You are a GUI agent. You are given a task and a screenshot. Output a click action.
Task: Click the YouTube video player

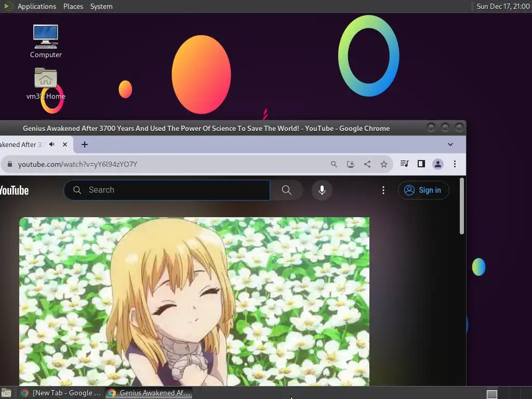click(x=194, y=301)
